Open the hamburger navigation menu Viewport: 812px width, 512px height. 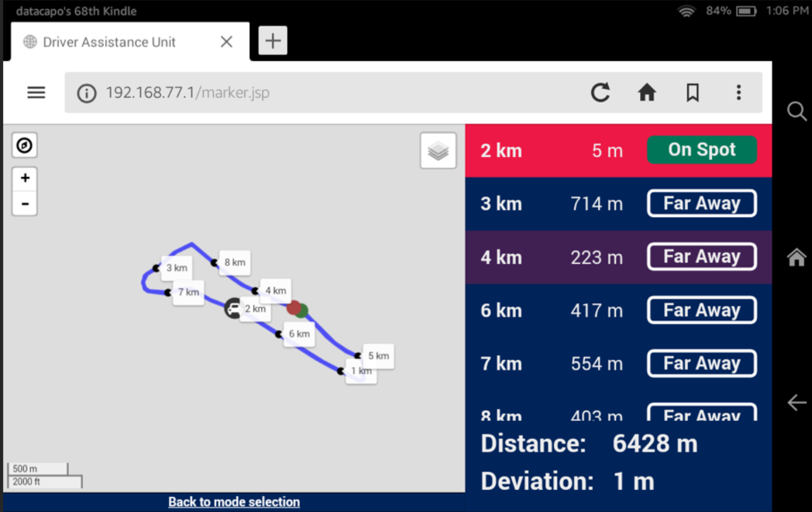pos(36,93)
